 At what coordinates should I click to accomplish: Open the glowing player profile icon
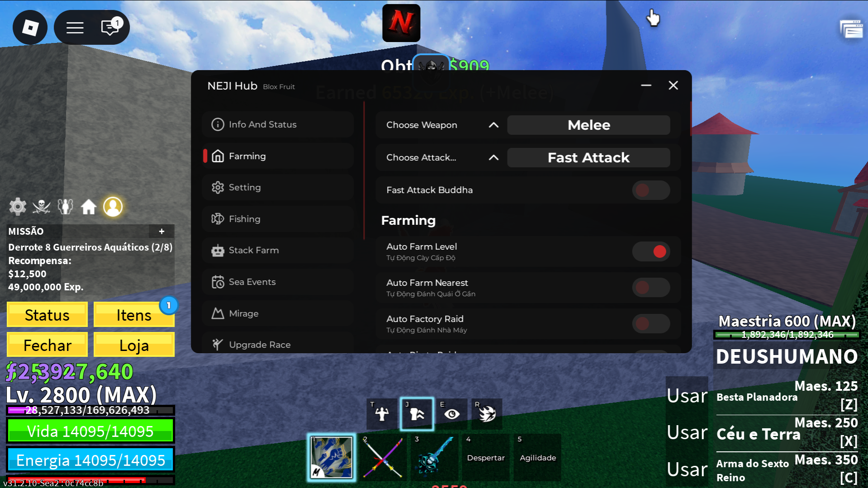(113, 207)
